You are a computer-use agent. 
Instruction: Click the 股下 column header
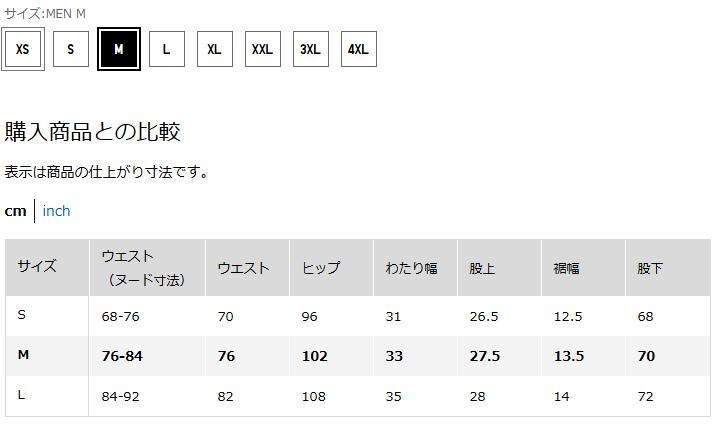[x=650, y=268]
